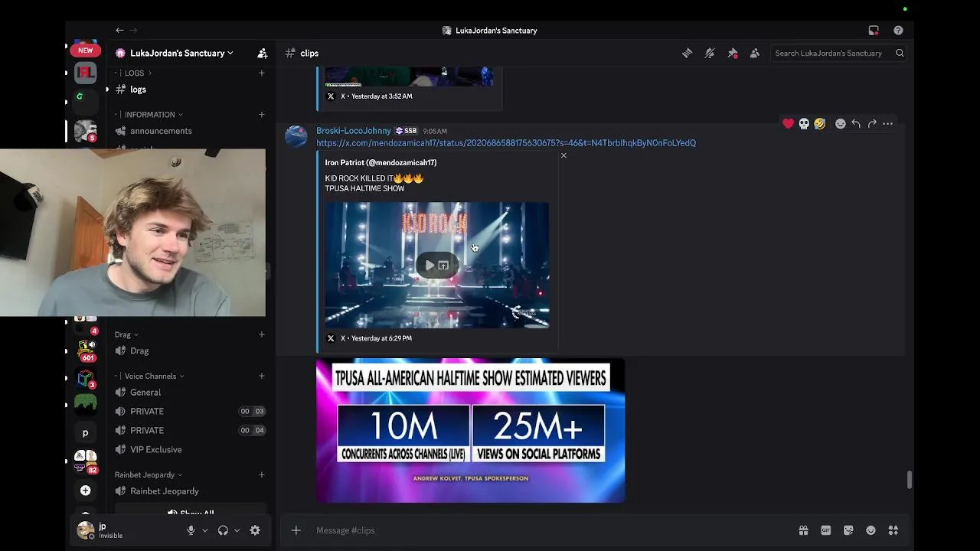Screen dimensions: 980x551
Task: Open the headphone output options arrow
Action: pyautogui.click(x=237, y=530)
